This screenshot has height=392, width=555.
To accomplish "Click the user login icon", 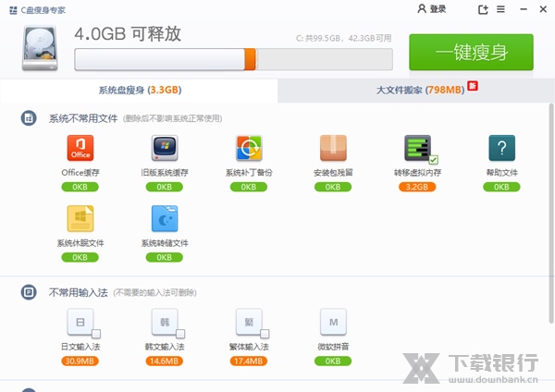I will (x=422, y=9).
